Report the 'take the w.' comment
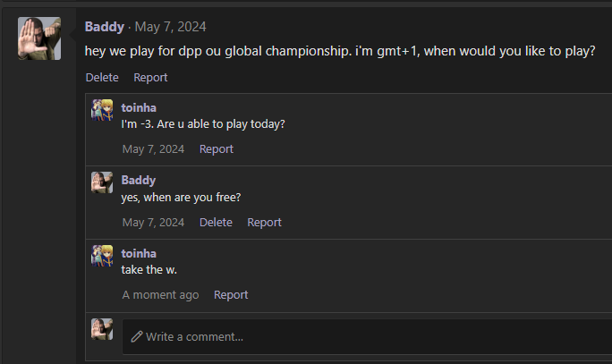Viewport: 612px width, 364px height. (231, 295)
